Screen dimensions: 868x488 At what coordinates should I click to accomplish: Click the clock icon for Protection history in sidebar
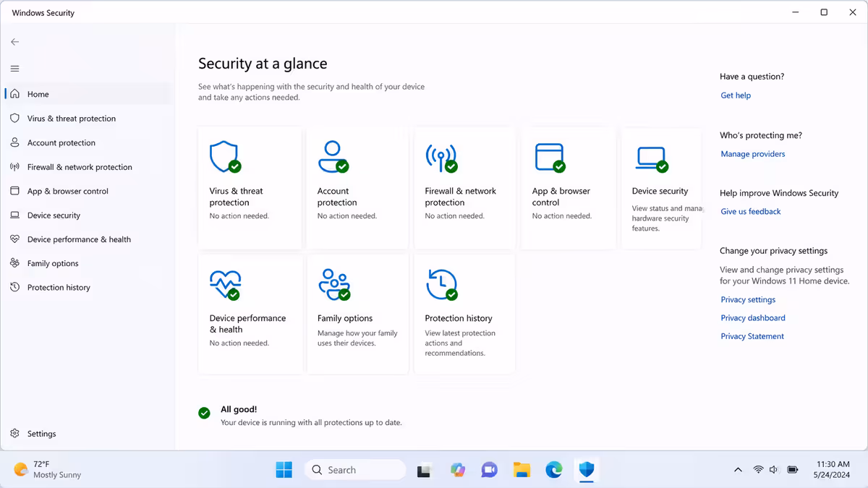(14, 287)
